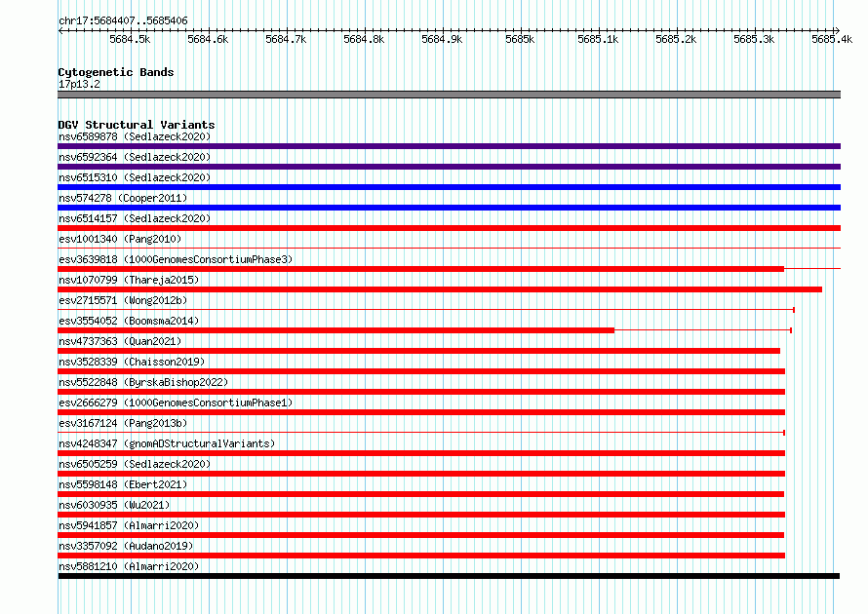This screenshot has height=614, width=868.
Task: Click the black bar for nsv5881210
Action: (449, 576)
